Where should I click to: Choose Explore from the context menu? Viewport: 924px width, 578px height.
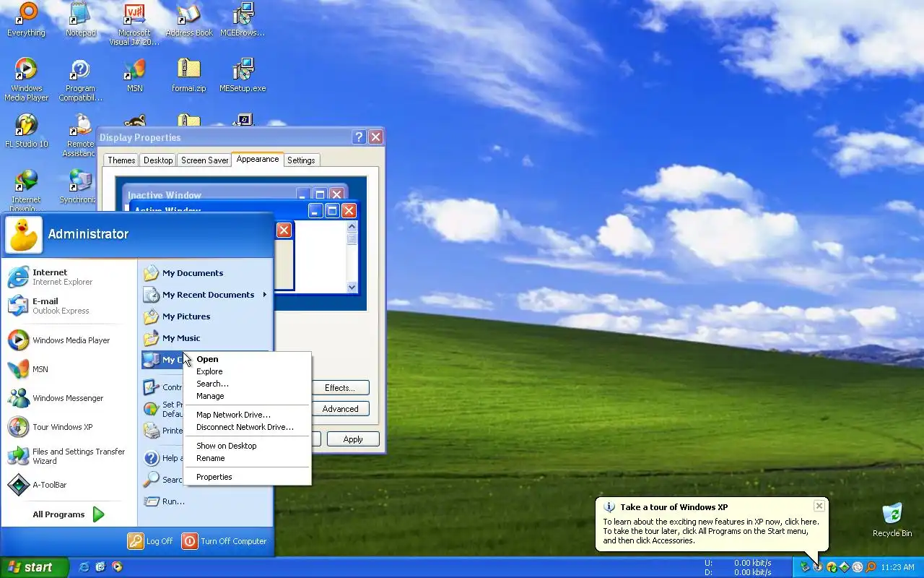(x=248, y=371)
